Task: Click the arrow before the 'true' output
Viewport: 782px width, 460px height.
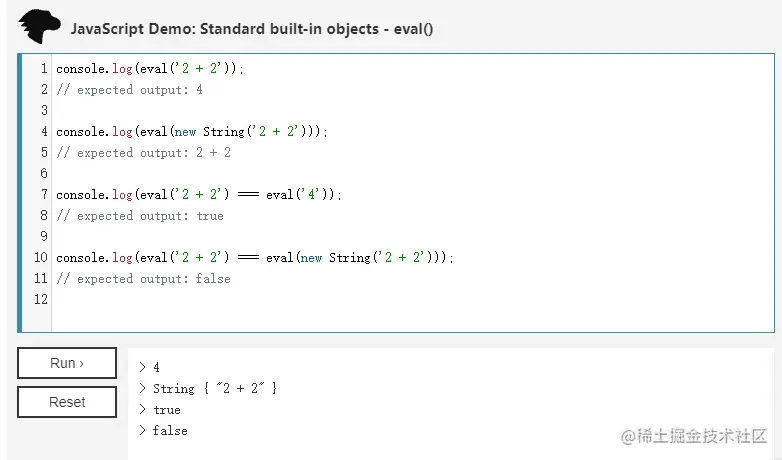Action: pos(143,410)
